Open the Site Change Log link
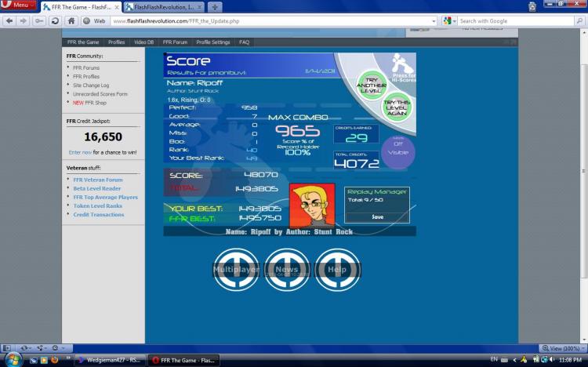The image size is (588, 367). point(91,85)
